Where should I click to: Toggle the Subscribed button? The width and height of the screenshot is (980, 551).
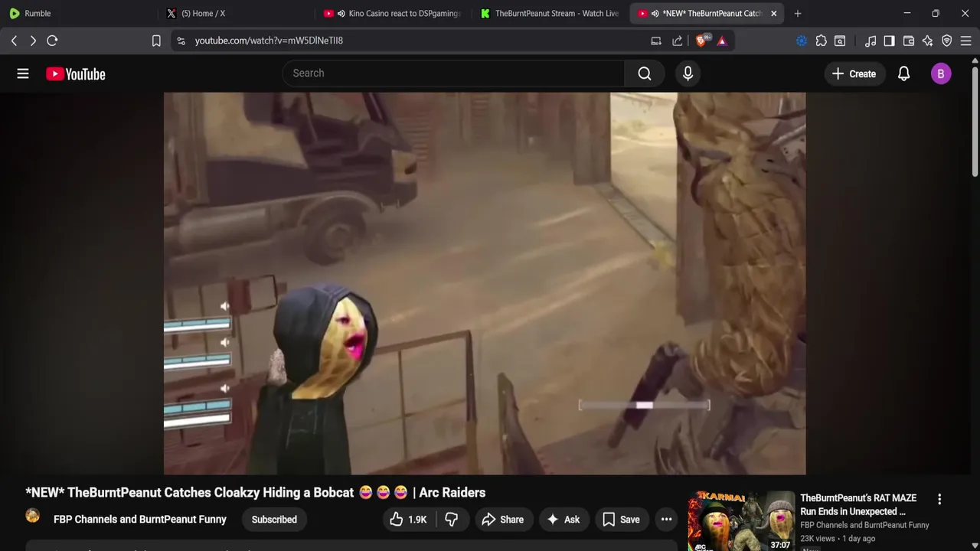[x=274, y=520]
